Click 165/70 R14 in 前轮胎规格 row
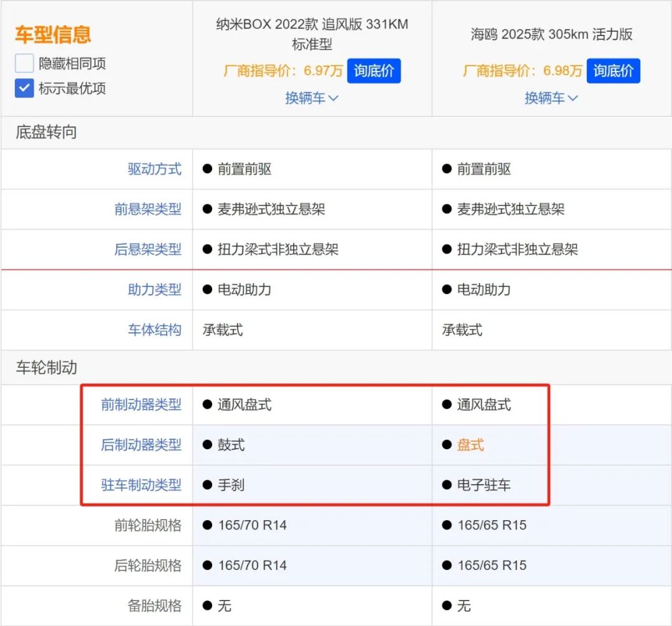Viewport: 672px width, 626px height. (x=253, y=525)
